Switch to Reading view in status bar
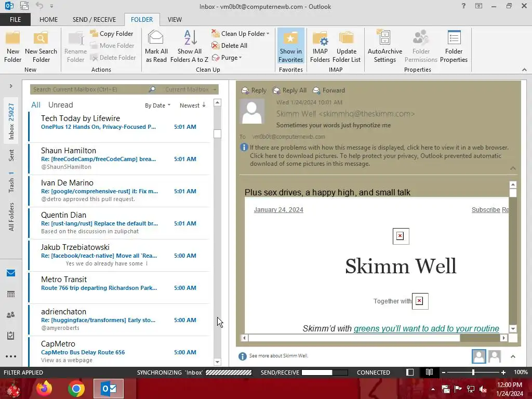The height and width of the screenshot is (399, 532). pyautogui.click(x=429, y=373)
